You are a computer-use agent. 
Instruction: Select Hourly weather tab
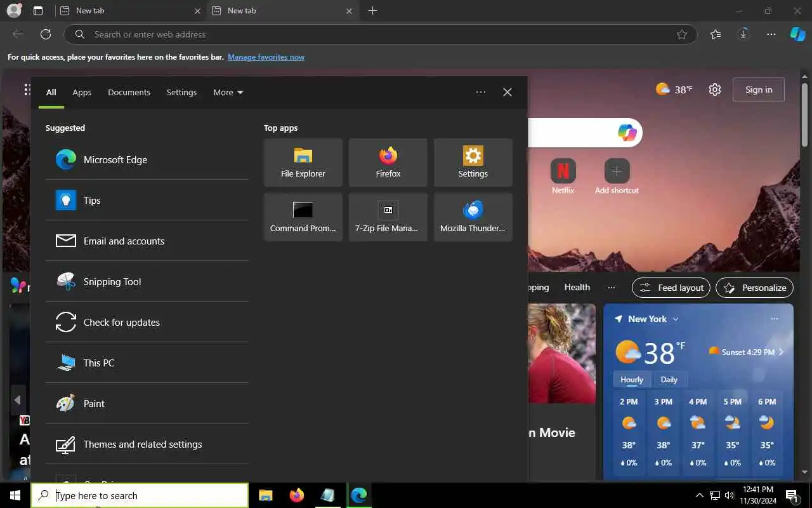click(632, 379)
